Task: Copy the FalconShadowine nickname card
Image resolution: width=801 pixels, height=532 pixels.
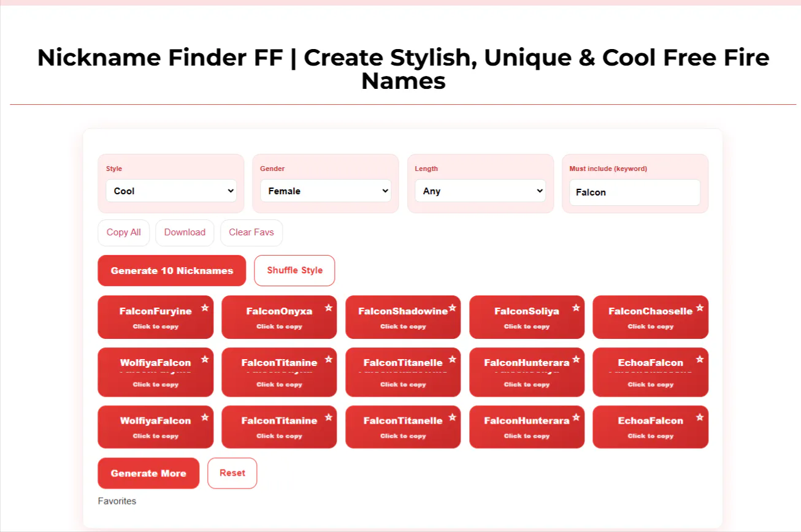Action: 403,317
